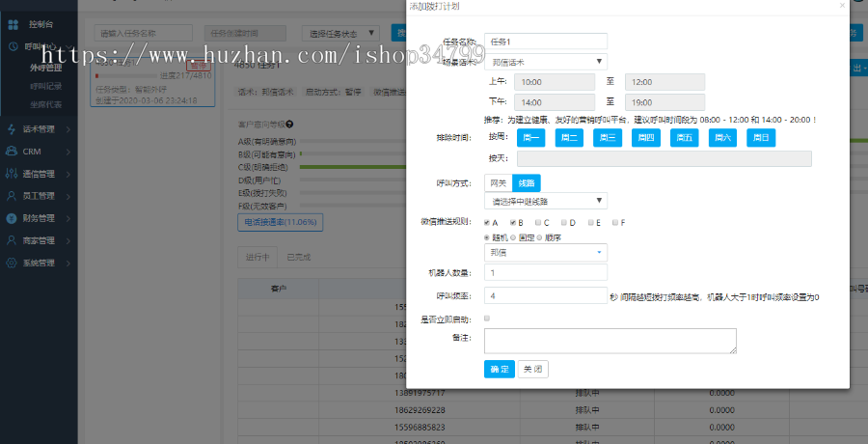The image size is (868, 444).
Task: Select the 顺序 radio option
Action: pos(540,237)
